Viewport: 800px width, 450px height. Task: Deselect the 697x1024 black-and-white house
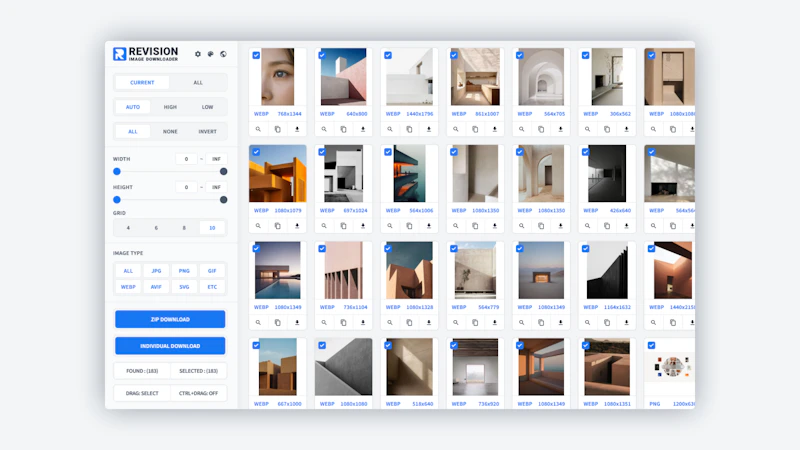pos(322,152)
